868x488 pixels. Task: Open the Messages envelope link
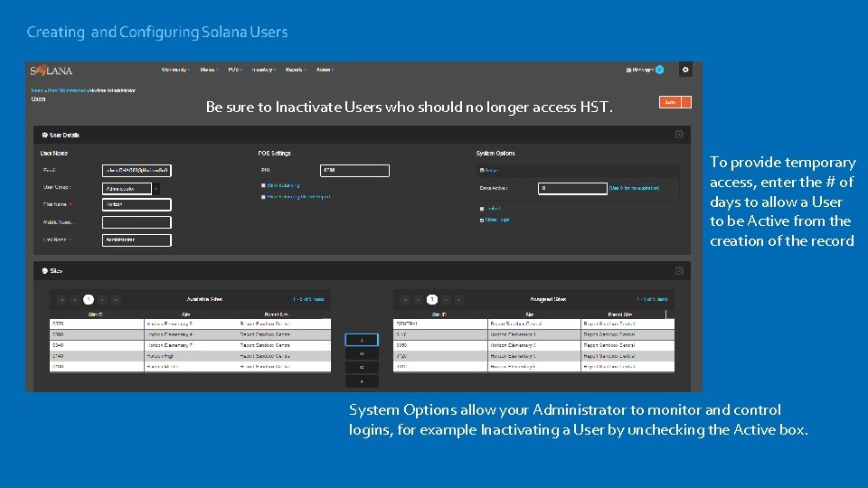click(x=640, y=70)
